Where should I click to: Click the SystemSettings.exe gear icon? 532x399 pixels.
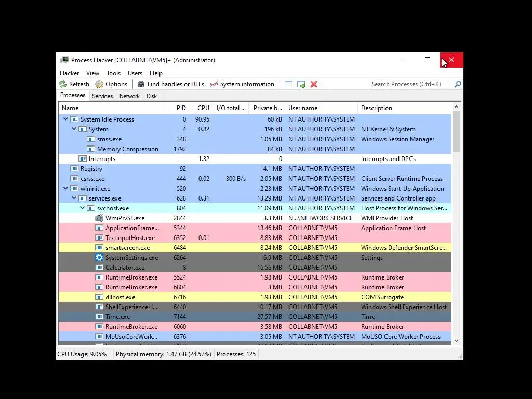coord(99,258)
